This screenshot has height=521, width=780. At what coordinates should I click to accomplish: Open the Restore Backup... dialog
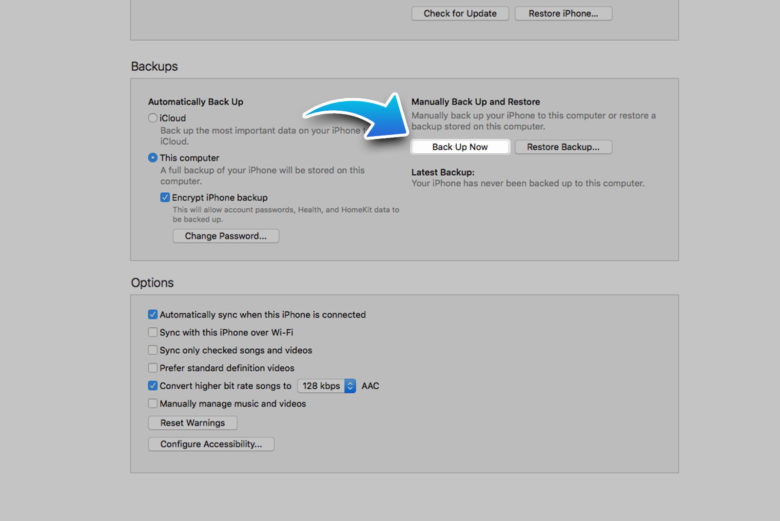tap(563, 147)
